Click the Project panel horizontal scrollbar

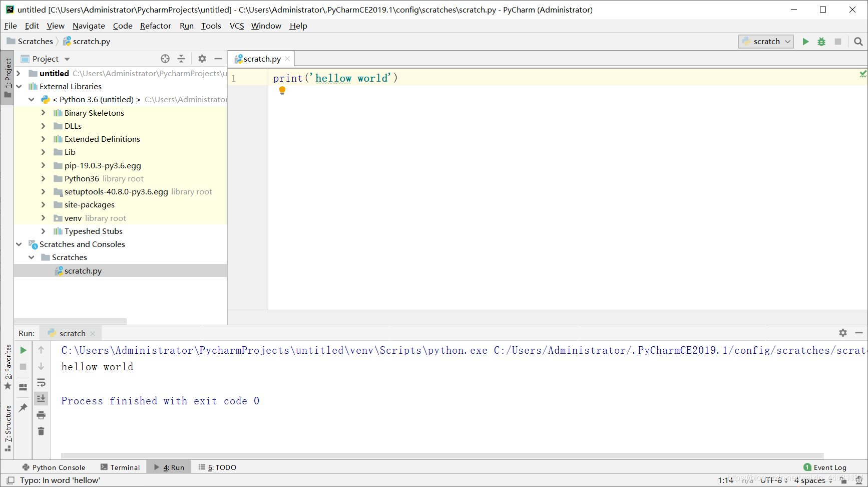click(x=70, y=321)
